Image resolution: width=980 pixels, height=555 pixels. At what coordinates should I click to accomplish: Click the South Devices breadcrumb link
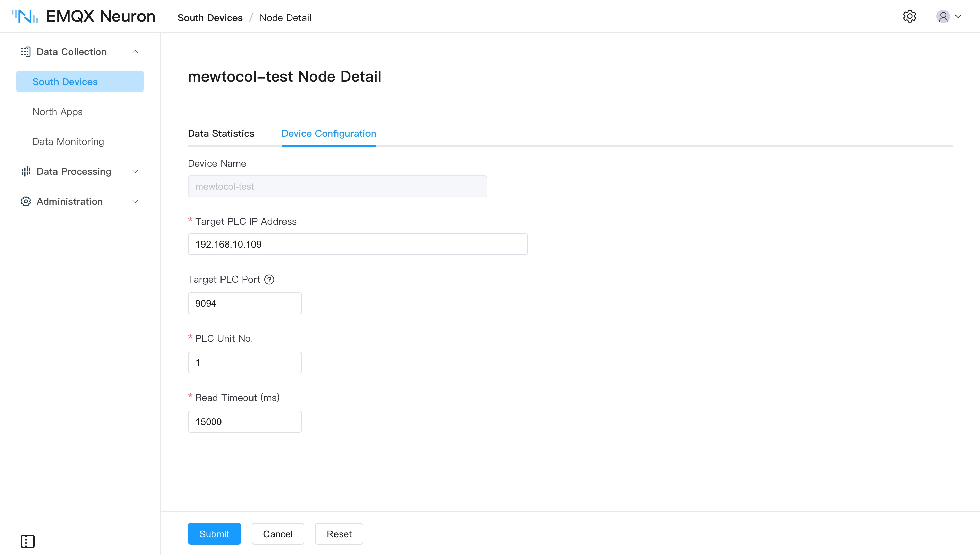pos(210,18)
